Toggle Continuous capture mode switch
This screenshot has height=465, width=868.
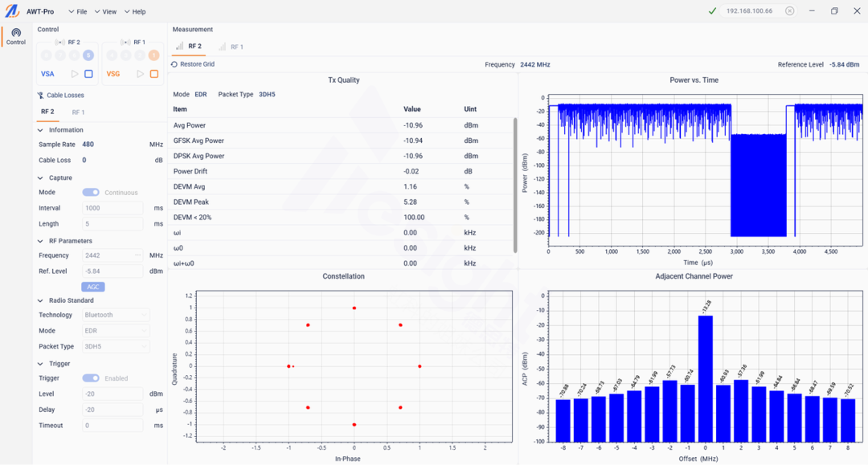[91, 193]
